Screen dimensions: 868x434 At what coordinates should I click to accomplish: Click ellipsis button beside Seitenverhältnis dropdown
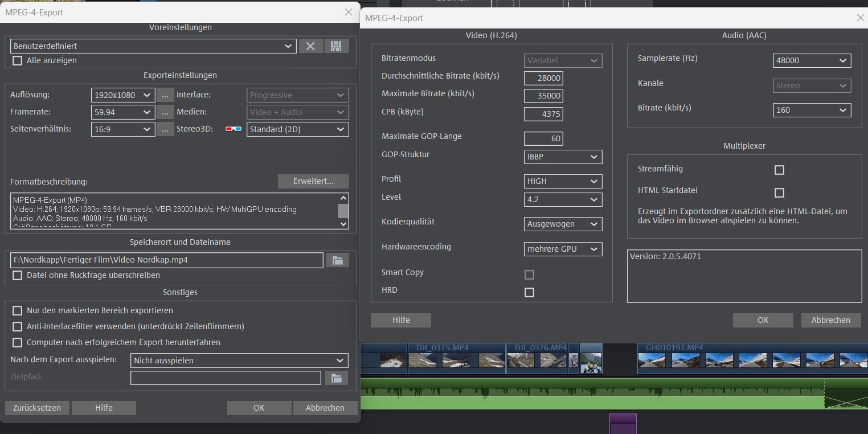pos(165,129)
